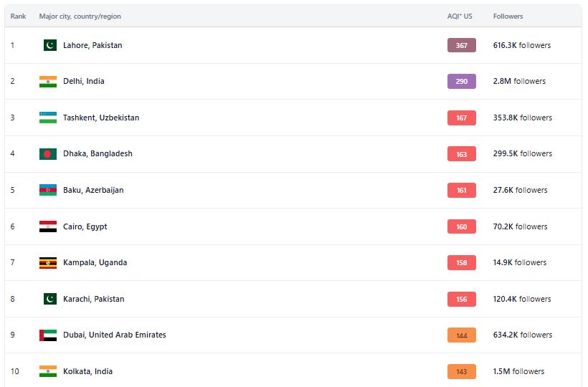Click the 2.8M followers text for Delhi
The width and height of the screenshot is (588, 387).
pyautogui.click(x=519, y=82)
